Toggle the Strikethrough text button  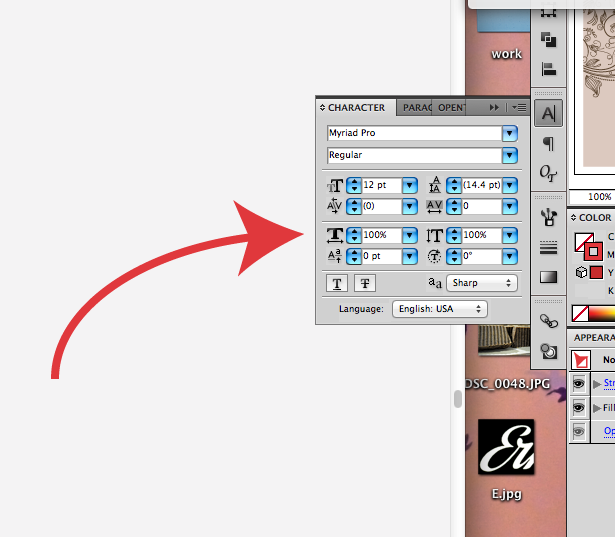coord(365,283)
